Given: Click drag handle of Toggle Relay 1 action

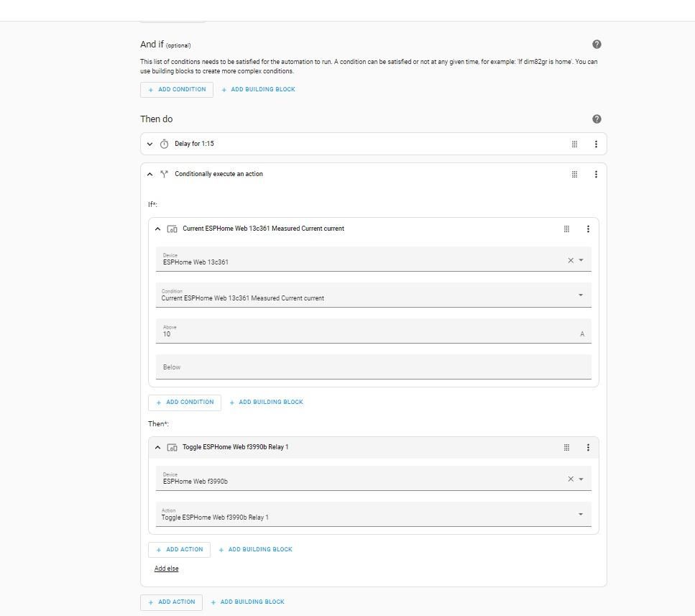Looking at the screenshot, I should pos(566,447).
